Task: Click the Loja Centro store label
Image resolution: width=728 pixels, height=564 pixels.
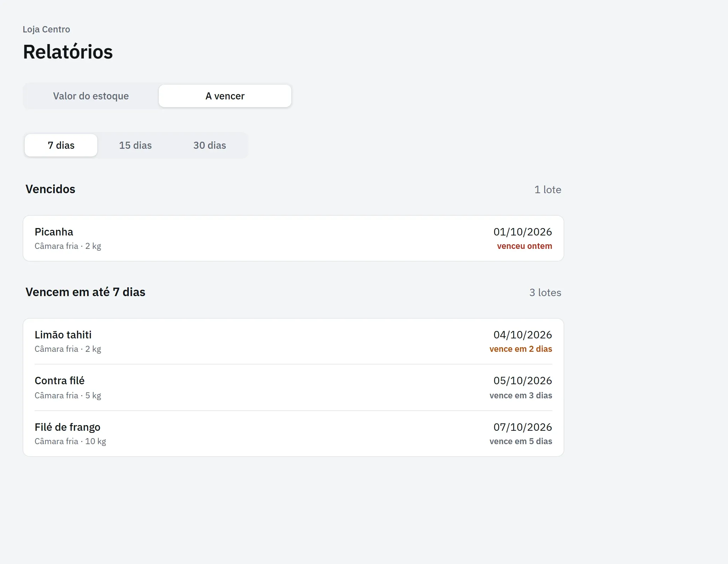Action: (x=46, y=29)
